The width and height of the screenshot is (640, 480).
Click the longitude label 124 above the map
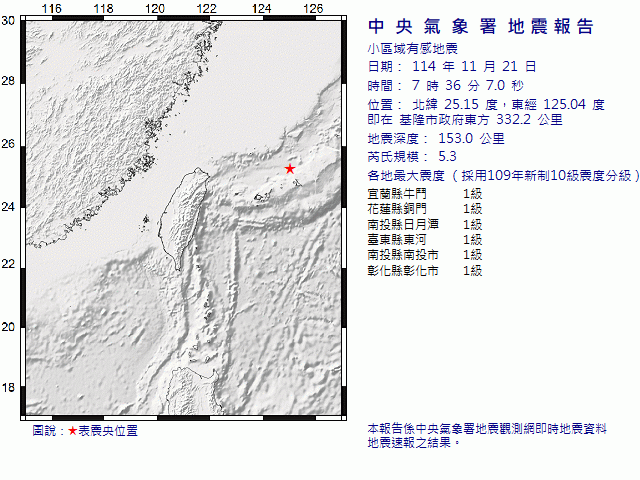tap(261, 9)
